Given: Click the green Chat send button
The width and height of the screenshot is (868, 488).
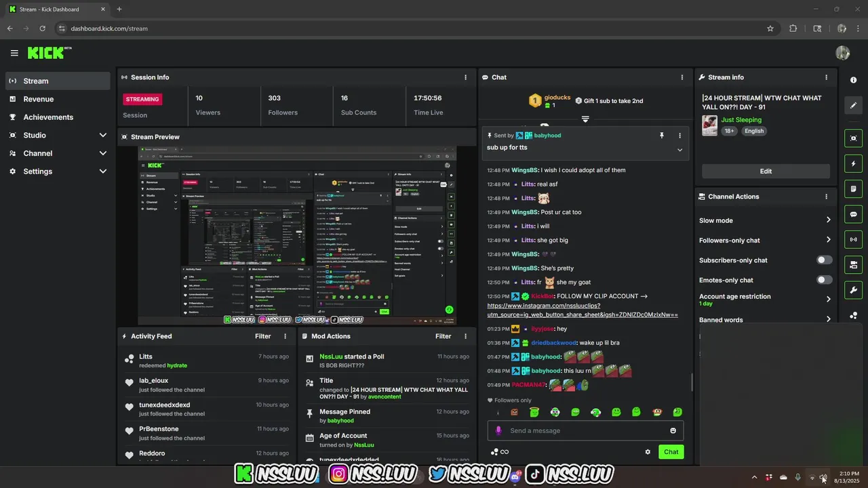Looking at the screenshot, I should 671,452.
